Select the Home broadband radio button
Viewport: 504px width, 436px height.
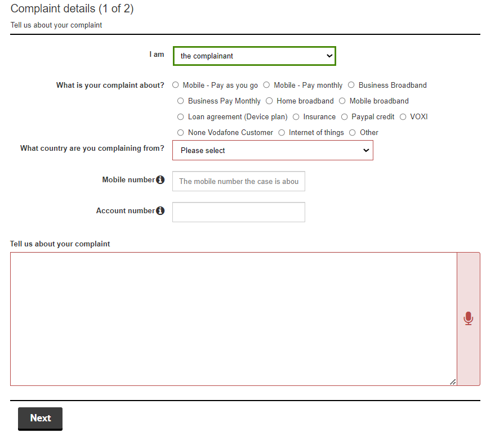click(x=270, y=101)
